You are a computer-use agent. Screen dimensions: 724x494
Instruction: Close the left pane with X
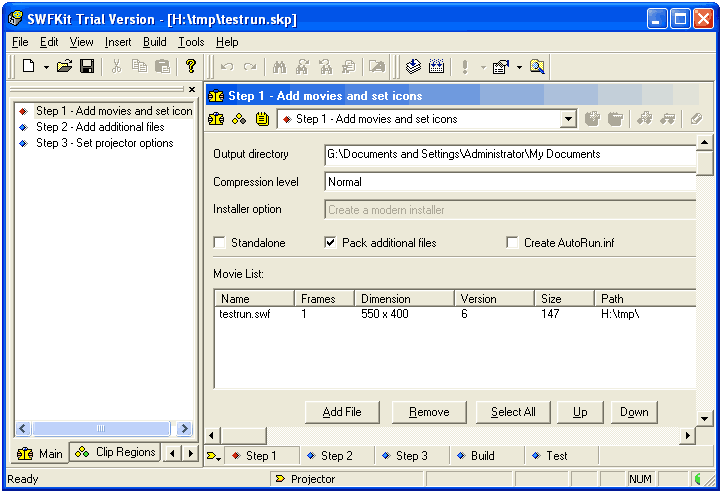192,90
